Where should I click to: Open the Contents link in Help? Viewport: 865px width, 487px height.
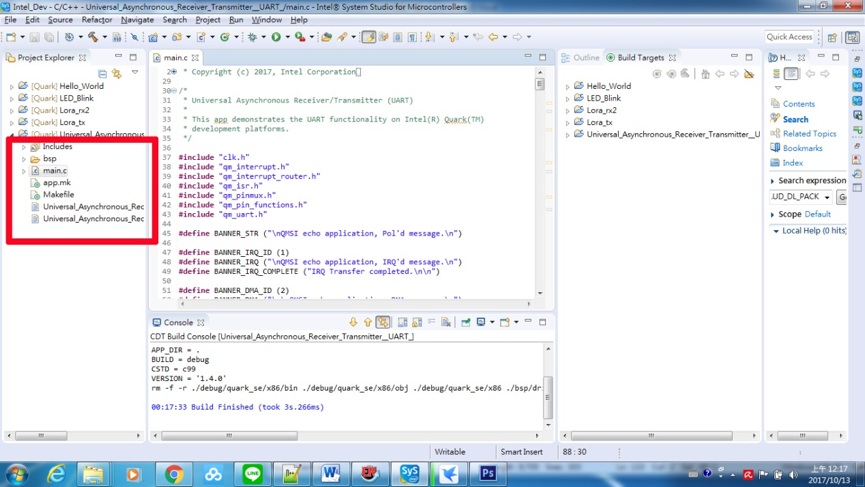pos(798,104)
